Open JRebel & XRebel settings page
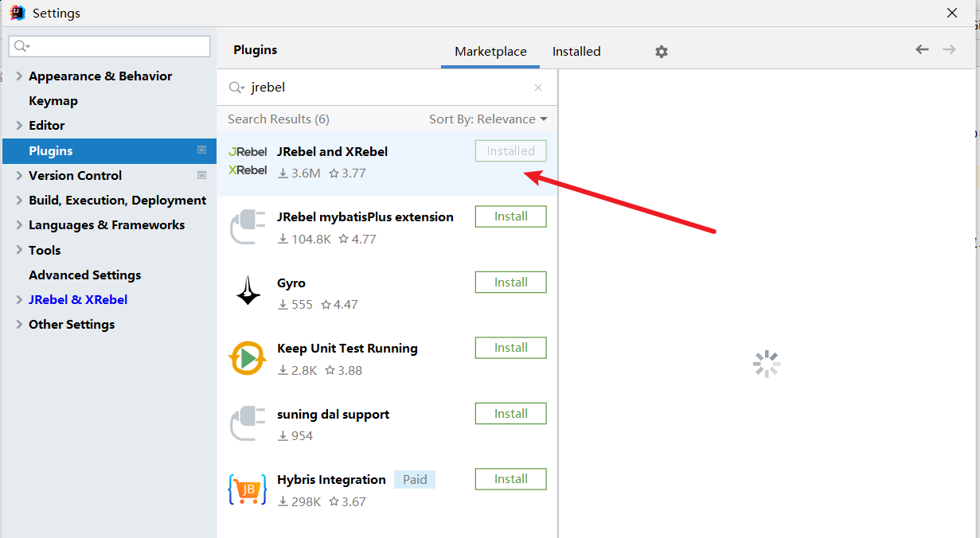Image resolution: width=980 pixels, height=538 pixels. click(78, 300)
